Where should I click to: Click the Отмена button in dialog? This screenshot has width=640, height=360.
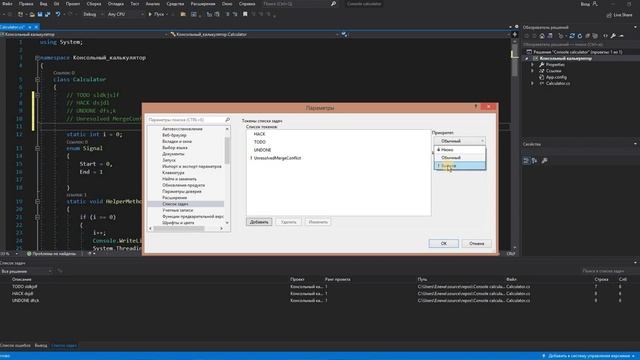[x=476, y=243]
